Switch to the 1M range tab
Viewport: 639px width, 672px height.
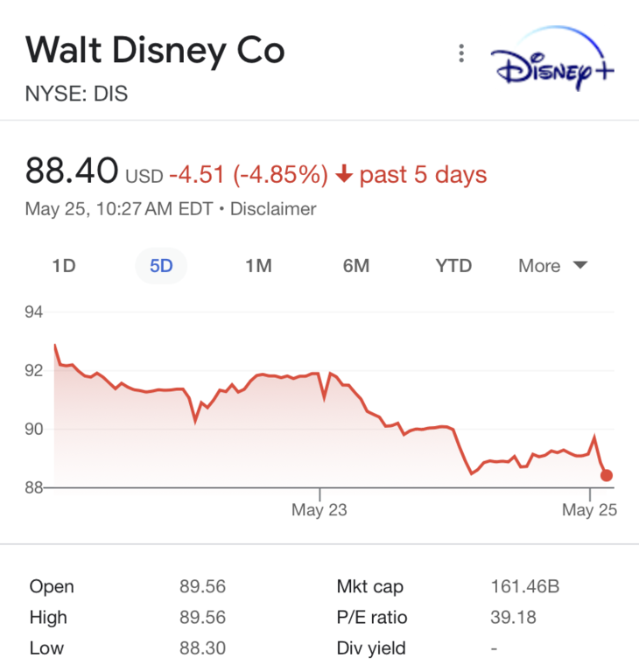click(258, 266)
